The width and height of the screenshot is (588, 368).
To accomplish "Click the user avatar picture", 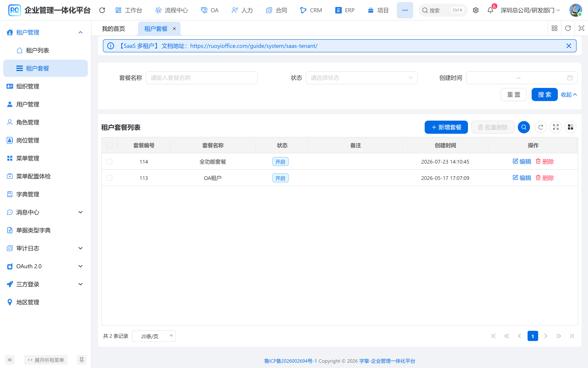I will pos(575,10).
